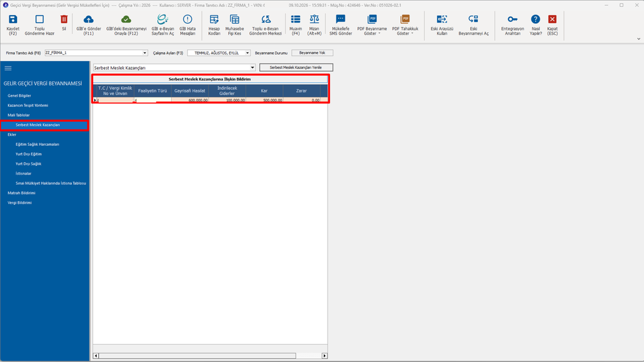Approve declaration via GİB'deki Beyannameyi Onayla
The width and height of the screenshot is (644, 362).
(126, 25)
